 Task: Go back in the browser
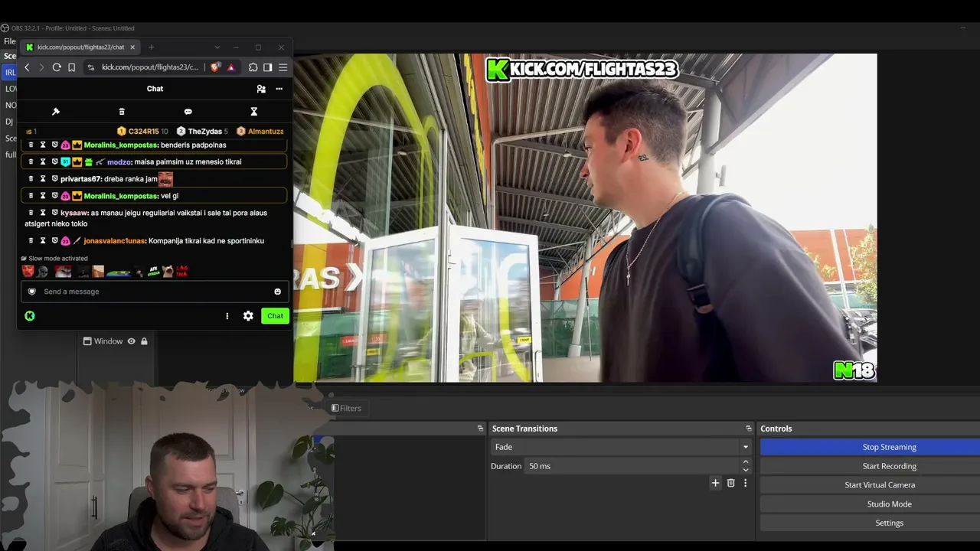point(27,67)
